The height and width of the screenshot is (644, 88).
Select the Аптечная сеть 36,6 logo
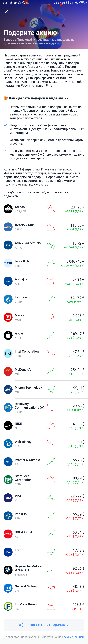[8, 245]
